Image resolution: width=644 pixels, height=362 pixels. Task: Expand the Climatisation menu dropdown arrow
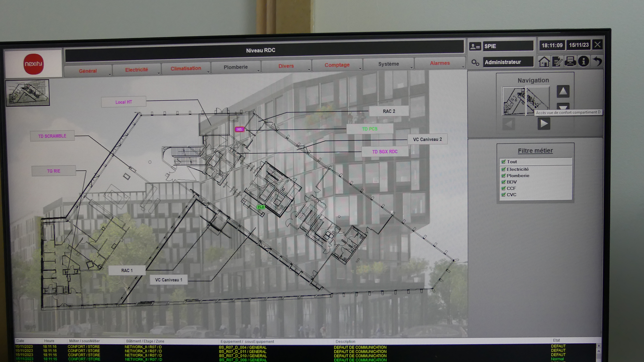coord(208,72)
